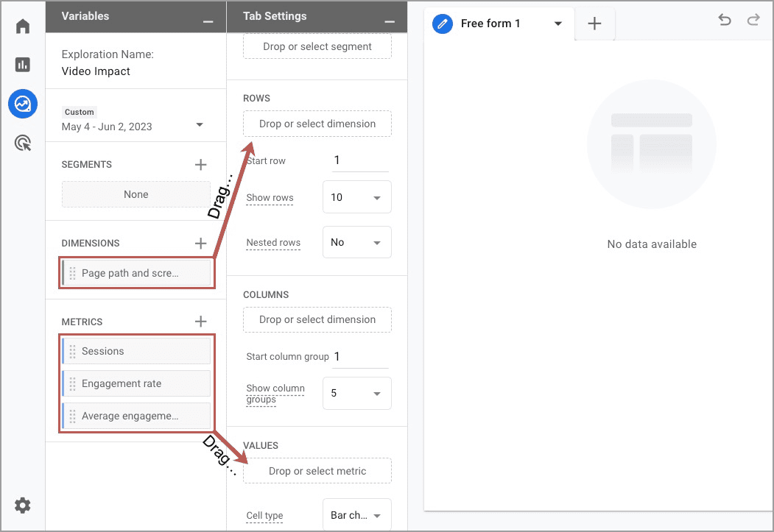Open the Cell type dropdown
This screenshot has height=532, width=774.
357,515
